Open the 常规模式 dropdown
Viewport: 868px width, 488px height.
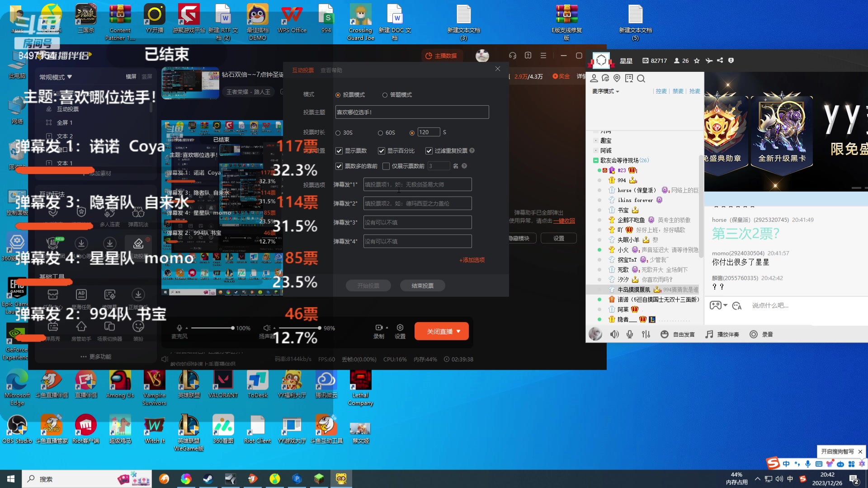click(56, 77)
